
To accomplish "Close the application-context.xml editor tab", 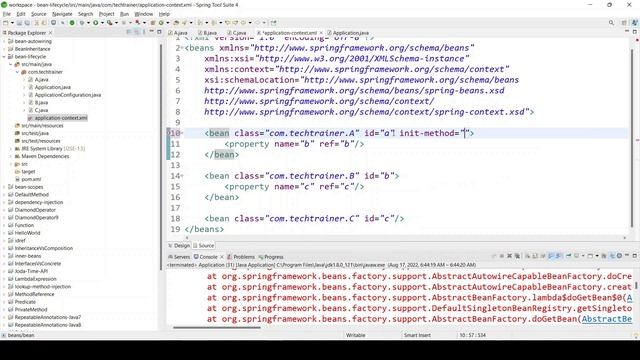I will [x=321, y=33].
